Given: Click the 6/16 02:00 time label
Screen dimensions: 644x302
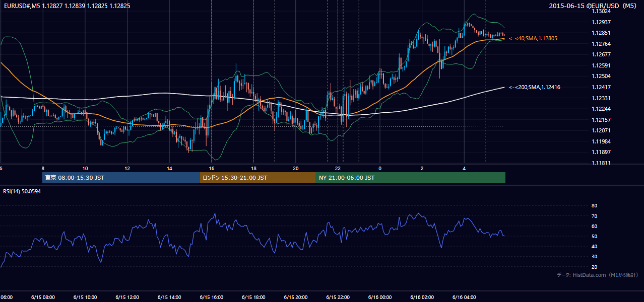Looking at the screenshot, I should click(x=422, y=297).
